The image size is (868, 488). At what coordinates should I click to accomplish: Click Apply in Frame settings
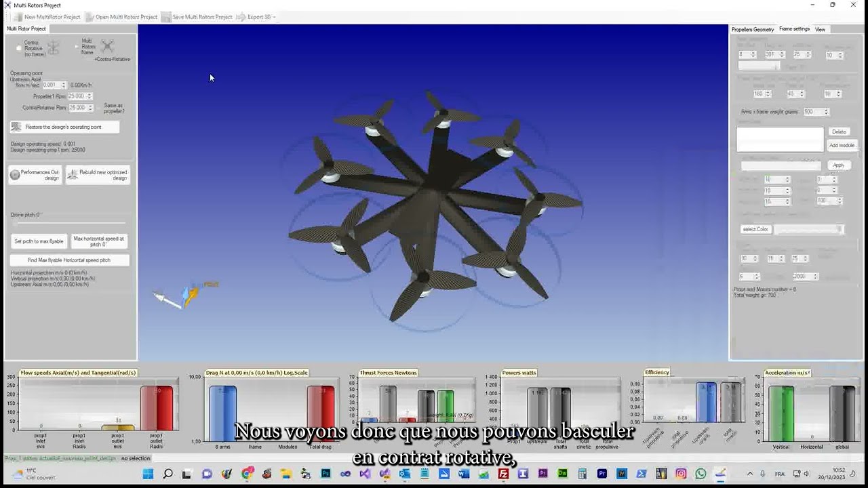(x=839, y=165)
